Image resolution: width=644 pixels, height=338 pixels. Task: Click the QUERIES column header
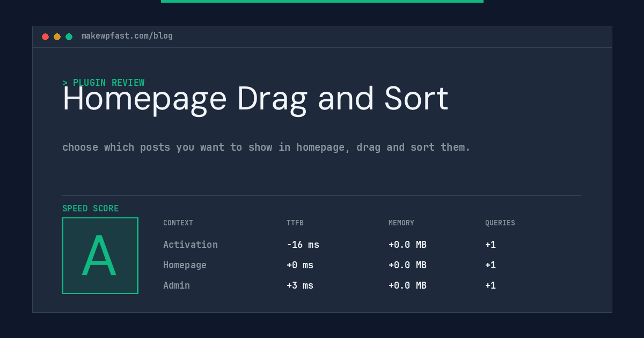tap(500, 223)
